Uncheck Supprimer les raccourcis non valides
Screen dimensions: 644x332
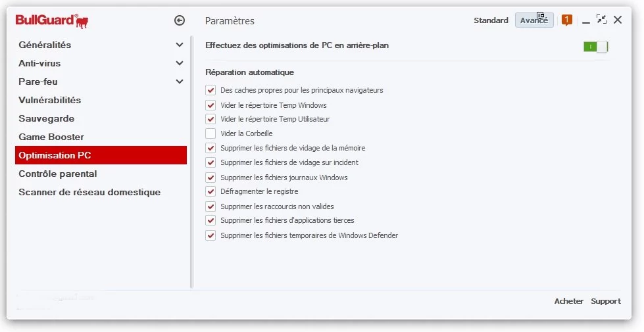coord(211,206)
